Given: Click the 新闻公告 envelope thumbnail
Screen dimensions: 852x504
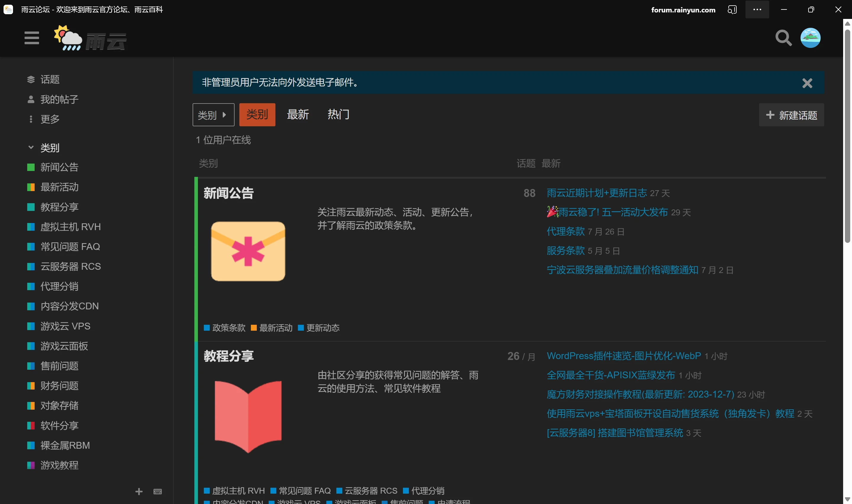Looking at the screenshot, I should (248, 251).
